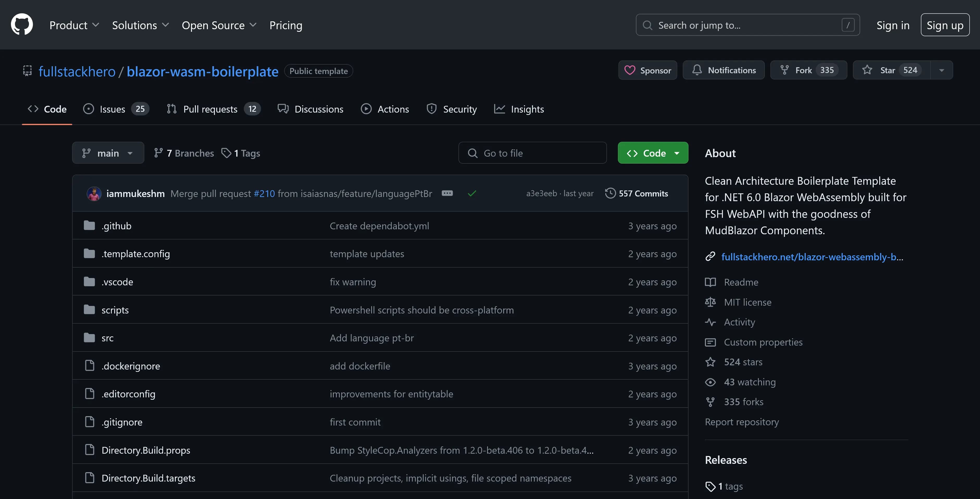This screenshot has width=980, height=499.
Task: Open the .github folder icon
Action: [89, 226]
